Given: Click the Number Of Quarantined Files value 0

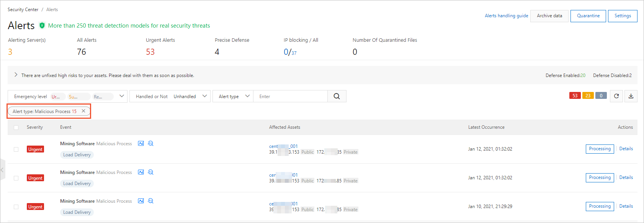Looking at the screenshot, I should point(355,52).
